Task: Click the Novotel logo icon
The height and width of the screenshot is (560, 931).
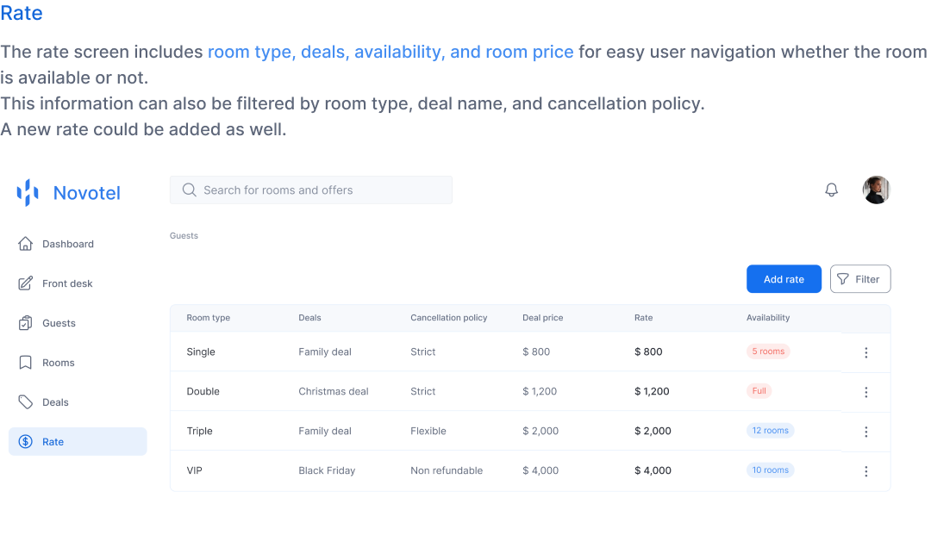Action: pos(28,193)
